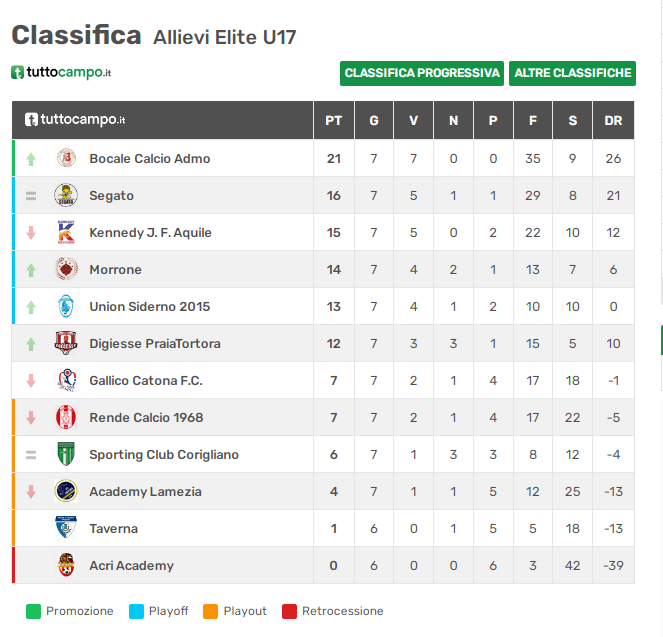
Task: Click Sporting Club Corigliano green shield
Action: coord(66,454)
